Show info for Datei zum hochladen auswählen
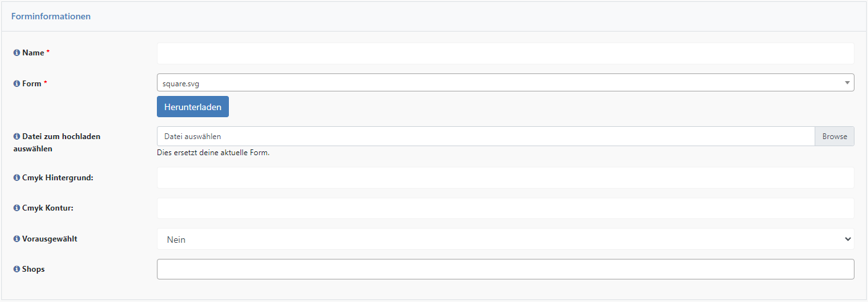868x302 pixels. click(17, 137)
